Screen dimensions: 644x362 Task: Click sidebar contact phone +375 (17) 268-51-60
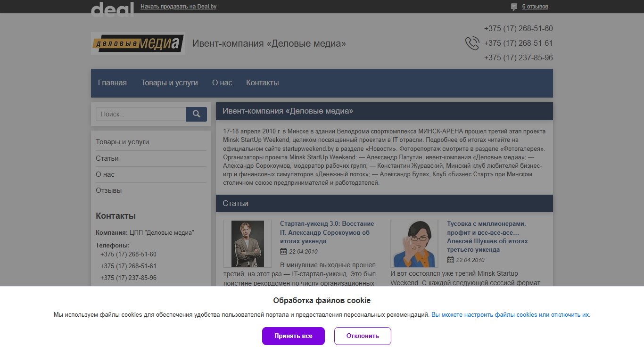(x=128, y=255)
